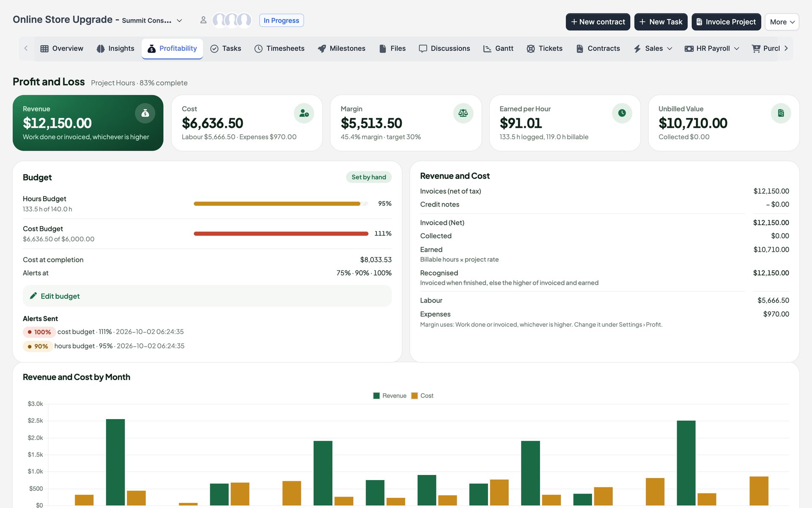Click the Earned per Hour clock icon
The height and width of the screenshot is (508, 812).
pyautogui.click(x=622, y=113)
